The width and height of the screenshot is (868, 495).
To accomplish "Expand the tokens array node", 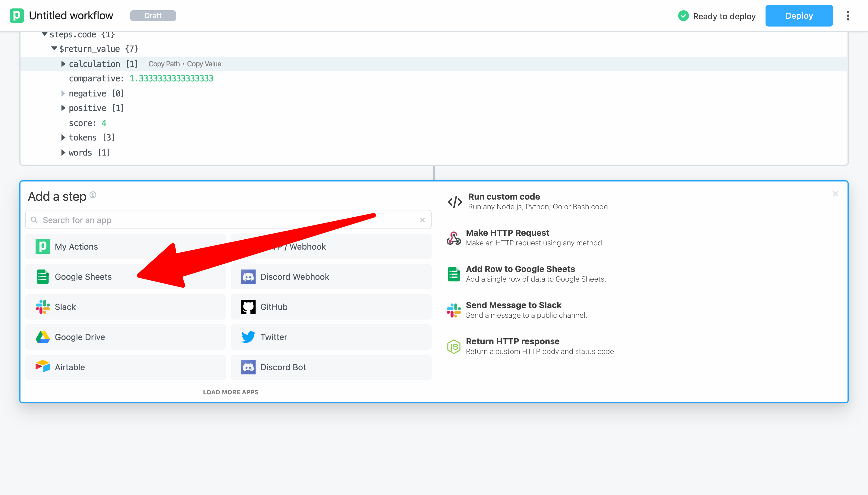I will (x=63, y=137).
